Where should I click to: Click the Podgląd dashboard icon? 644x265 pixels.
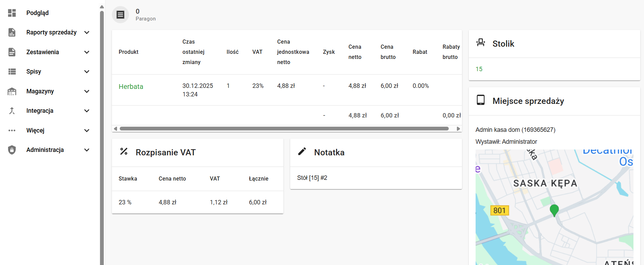(12, 13)
